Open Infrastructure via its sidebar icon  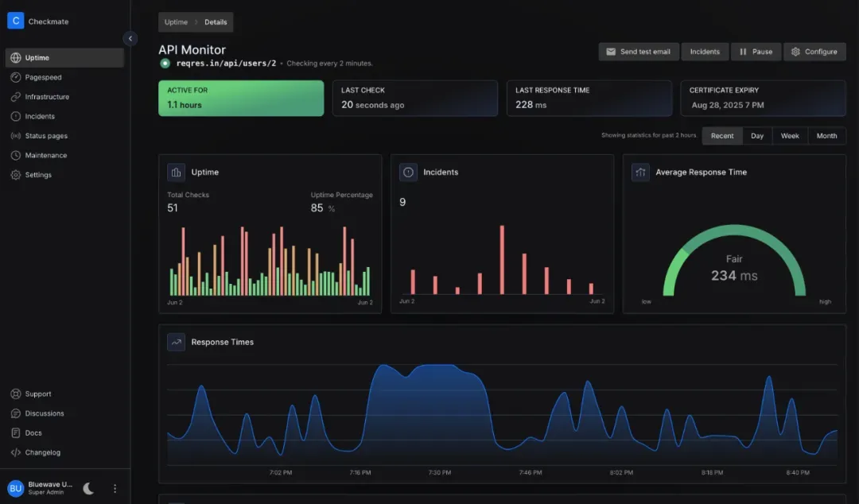tap(16, 97)
